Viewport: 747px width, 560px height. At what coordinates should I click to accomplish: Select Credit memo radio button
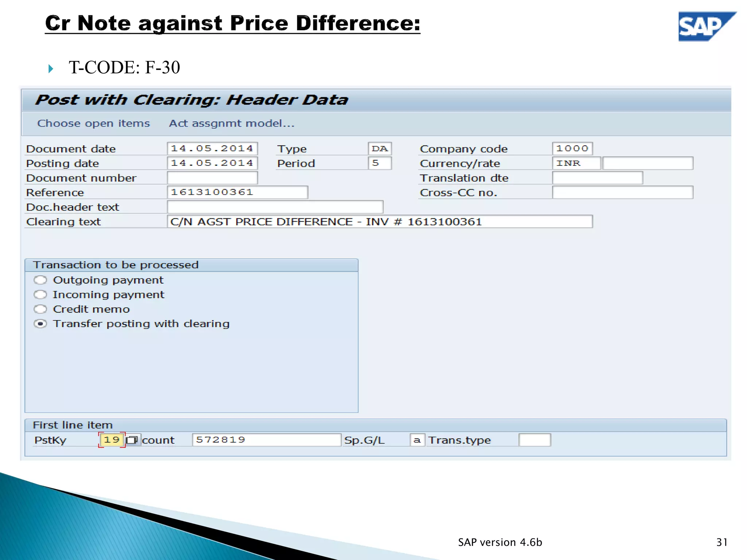click(x=40, y=309)
